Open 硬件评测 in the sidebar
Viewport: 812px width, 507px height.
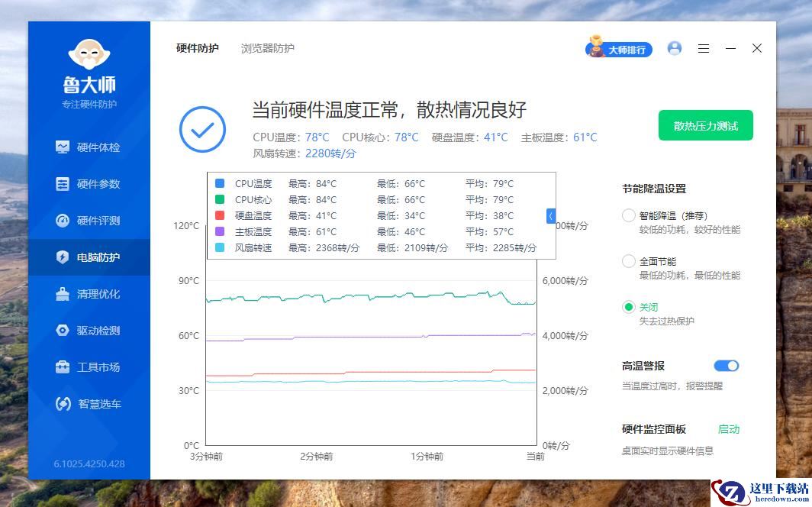89,221
